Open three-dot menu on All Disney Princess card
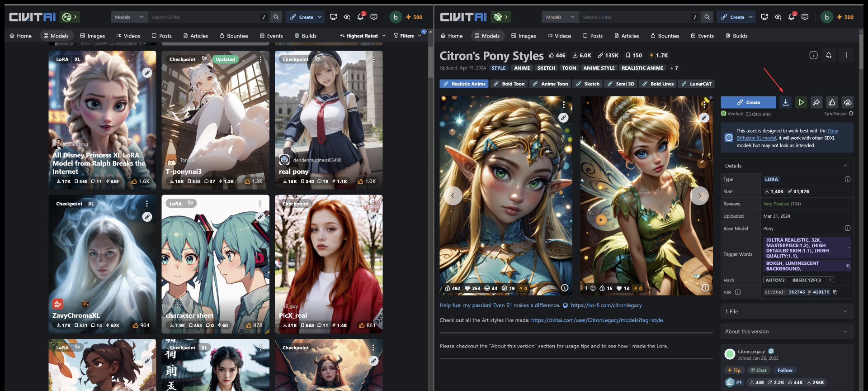This screenshot has height=391, width=868. pyautogui.click(x=147, y=59)
